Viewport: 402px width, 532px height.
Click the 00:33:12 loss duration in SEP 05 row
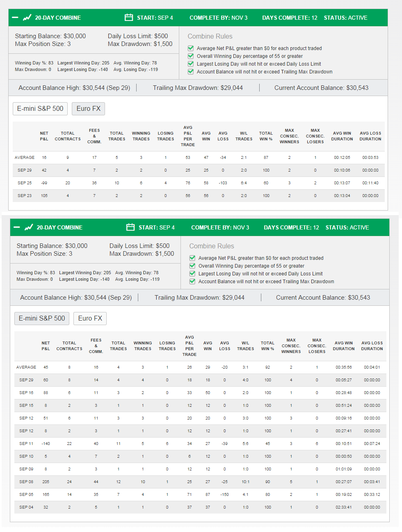[x=372, y=495]
